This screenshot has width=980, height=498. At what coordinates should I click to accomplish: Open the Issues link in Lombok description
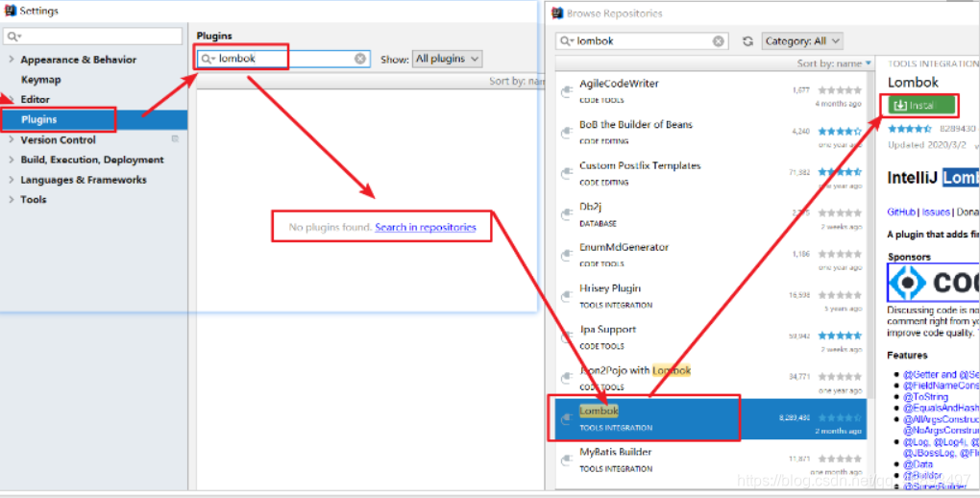936,212
